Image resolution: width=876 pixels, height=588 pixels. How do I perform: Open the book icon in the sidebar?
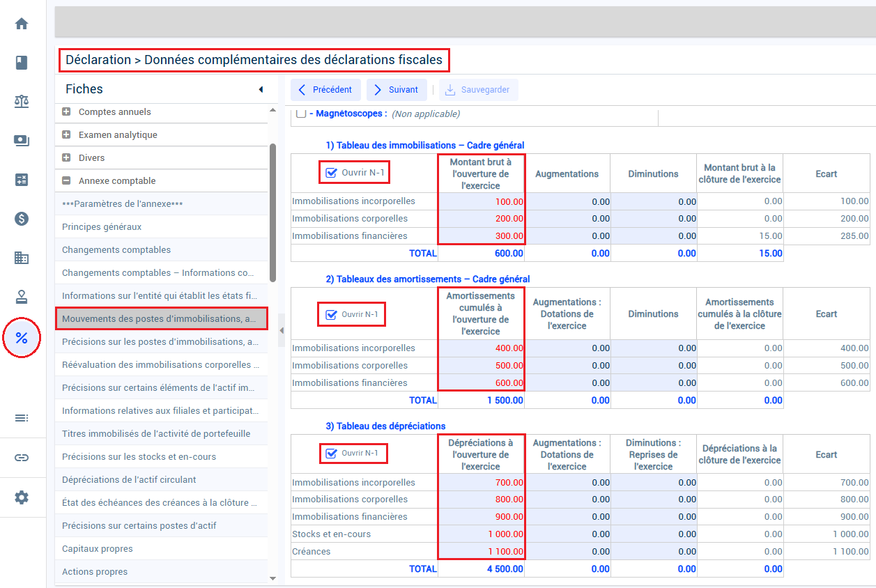[22, 63]
